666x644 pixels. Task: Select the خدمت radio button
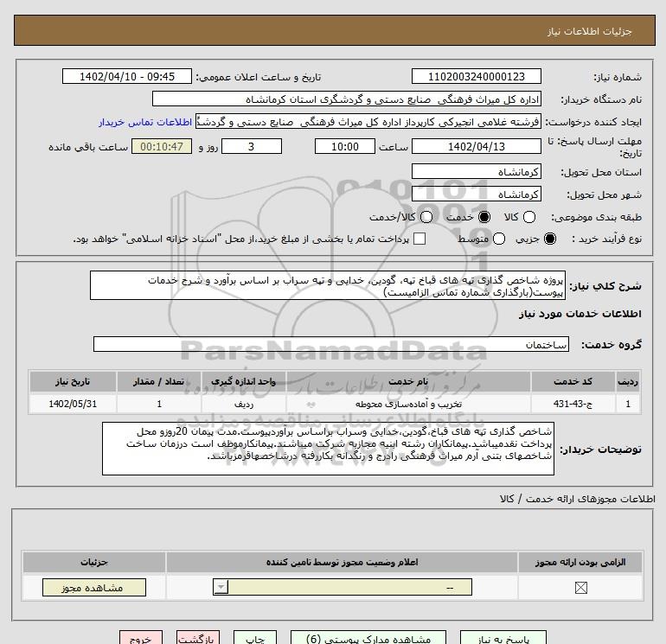coord(483,217)
